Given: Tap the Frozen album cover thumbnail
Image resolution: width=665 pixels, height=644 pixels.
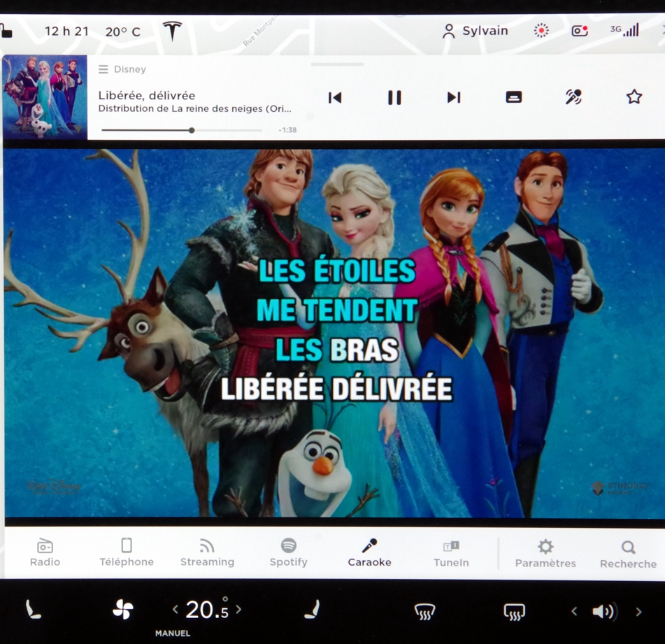Looking at the screenshot, I should 45,97.
